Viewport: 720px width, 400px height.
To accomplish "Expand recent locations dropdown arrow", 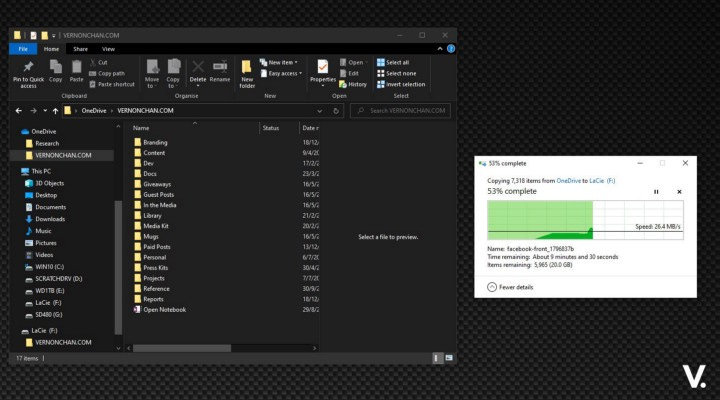I will click(x=45, y=111).
